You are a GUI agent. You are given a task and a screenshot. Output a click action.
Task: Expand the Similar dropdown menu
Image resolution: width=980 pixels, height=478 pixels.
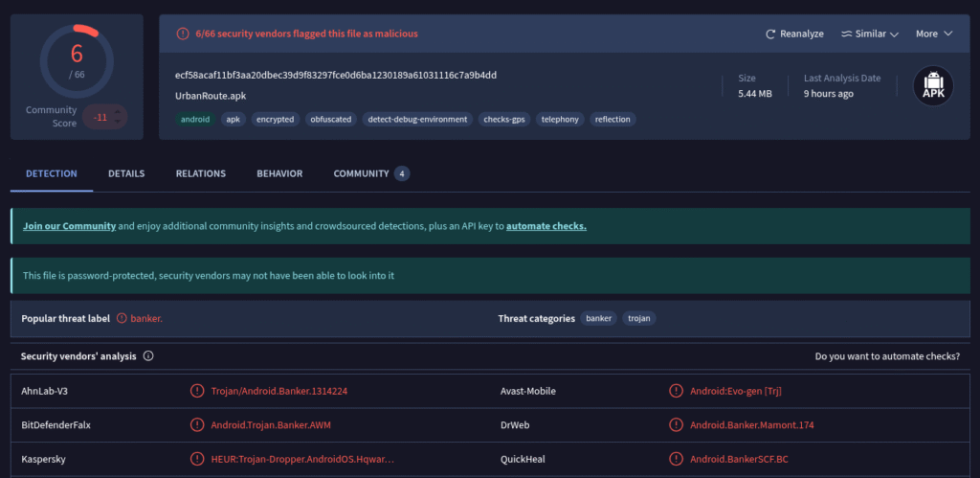[x=870, y=34]
